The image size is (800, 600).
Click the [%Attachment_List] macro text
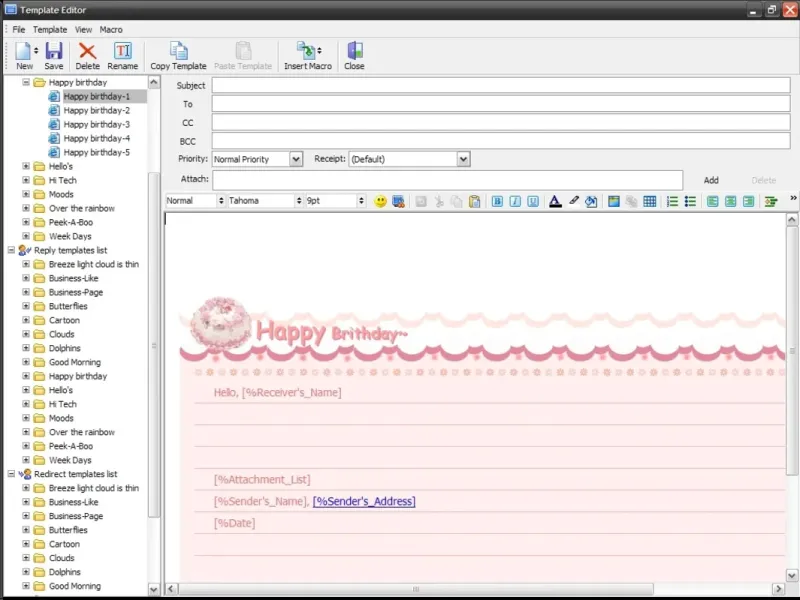point(262,480)
